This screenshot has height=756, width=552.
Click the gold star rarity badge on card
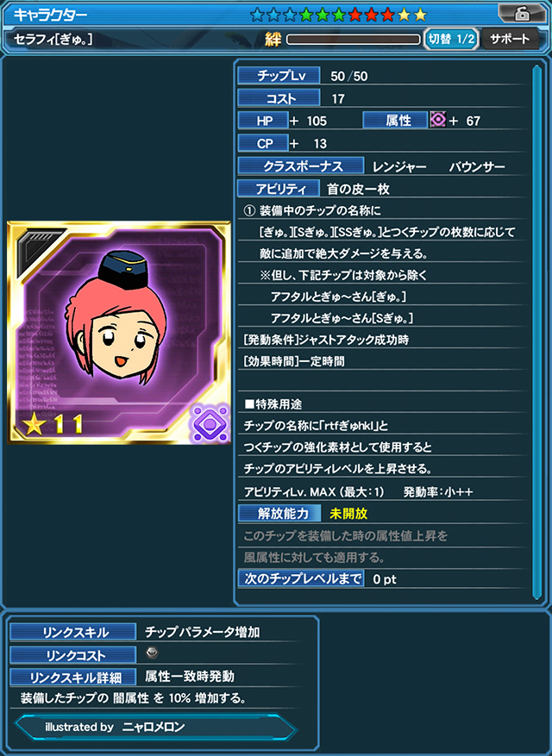(x=52, y=424)
